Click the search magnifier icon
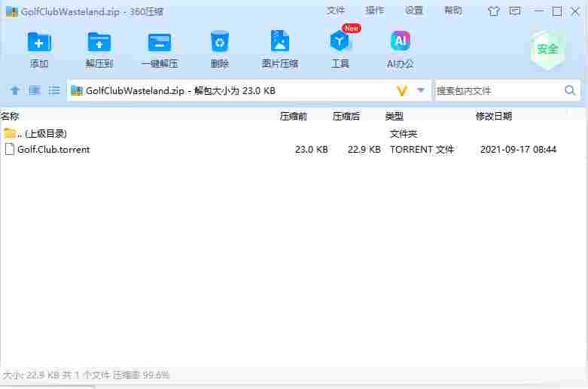The height and width of the screenshot is (389, 588). (x=570, y=90)
